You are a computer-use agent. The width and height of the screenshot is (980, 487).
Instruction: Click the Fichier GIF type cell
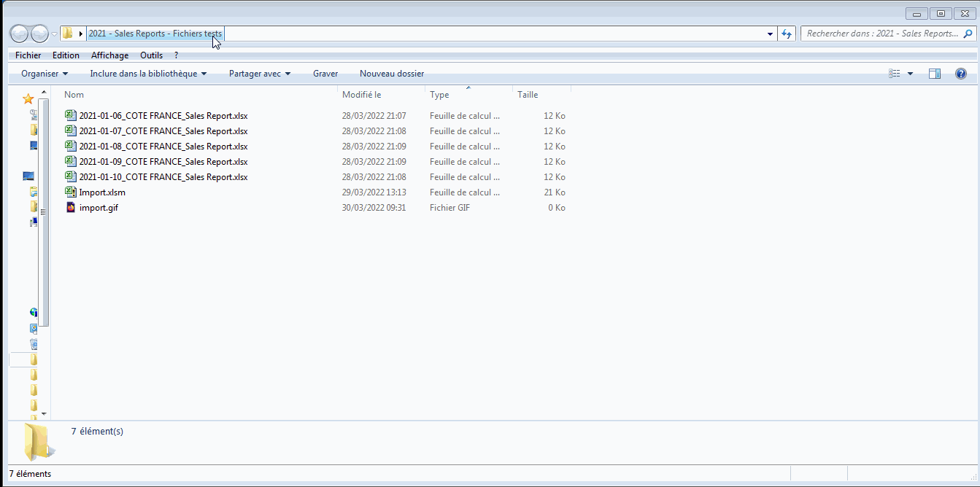(450, 208)
